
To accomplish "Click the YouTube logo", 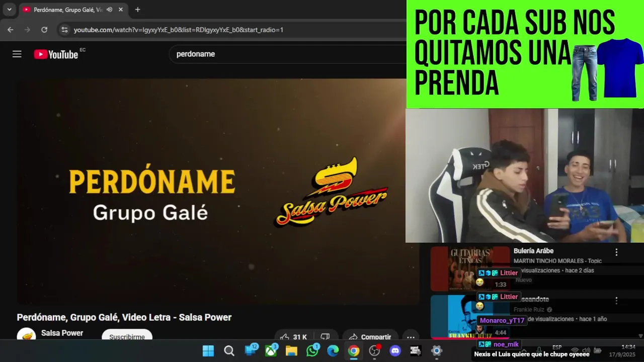I will pyautogui.click(x=56, y=54).
